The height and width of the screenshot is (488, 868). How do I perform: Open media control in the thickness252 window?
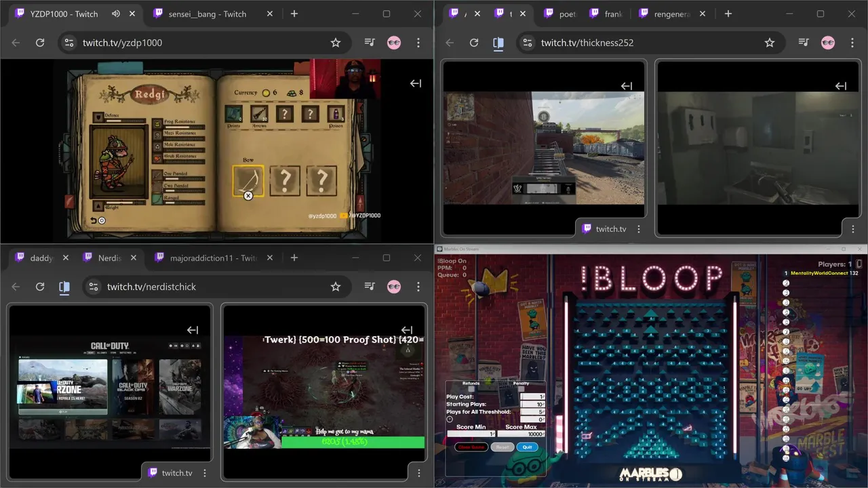tap(804, 43)
